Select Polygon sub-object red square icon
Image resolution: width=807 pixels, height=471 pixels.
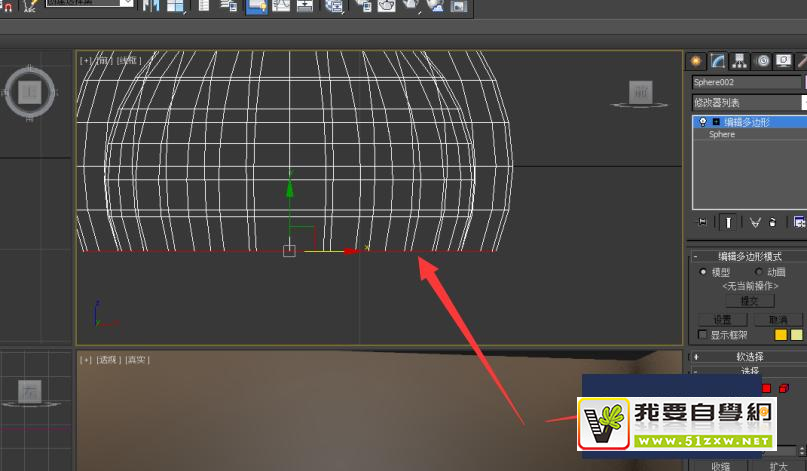(x=766, y=388)
